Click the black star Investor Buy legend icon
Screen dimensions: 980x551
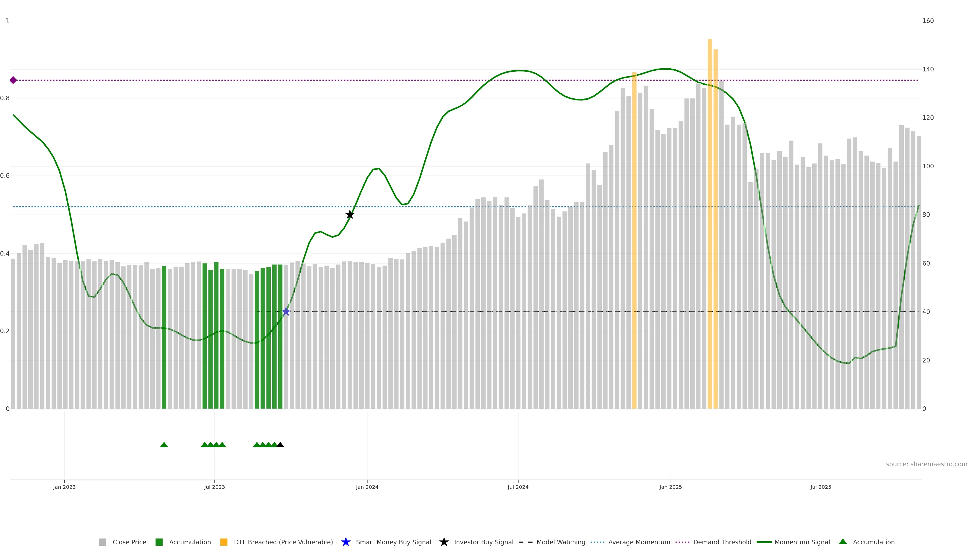coord(444,542)
